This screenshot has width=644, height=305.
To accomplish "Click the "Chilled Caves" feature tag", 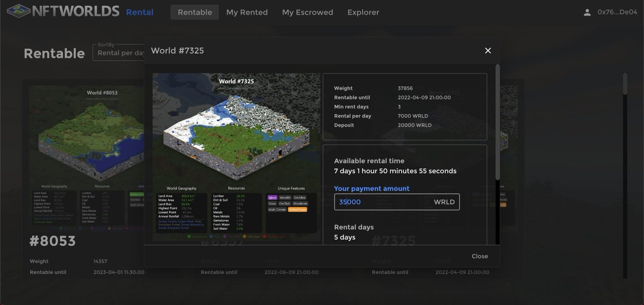I will coord(297,209).
